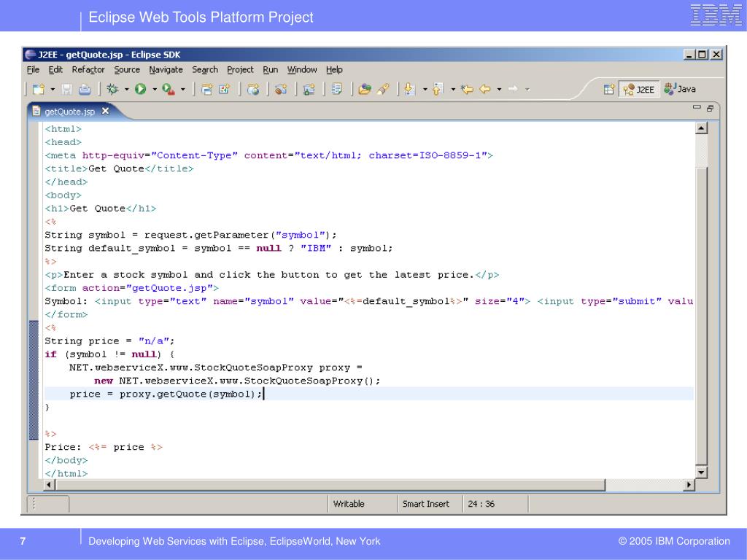
Task: Click the Open Type folder icon
Action: pyautogui.click(x=365, y=89)
